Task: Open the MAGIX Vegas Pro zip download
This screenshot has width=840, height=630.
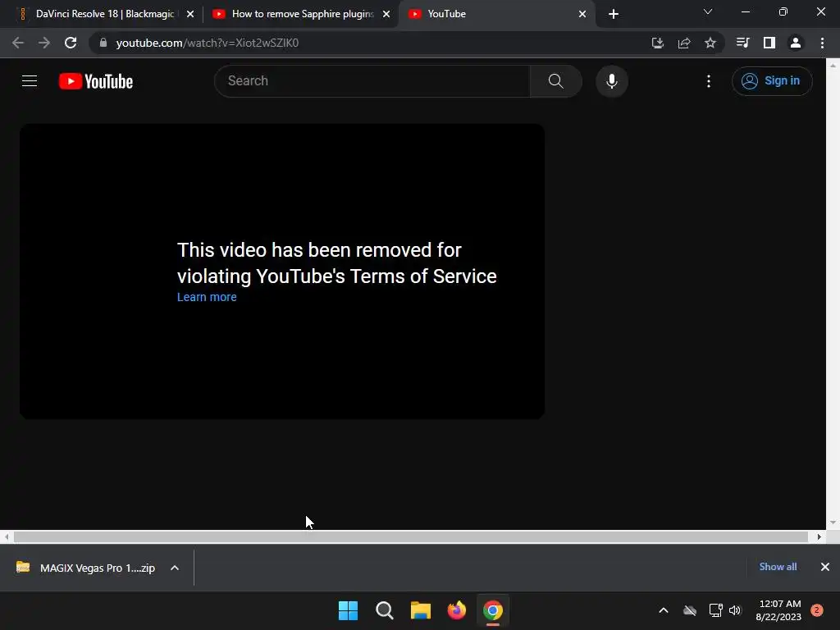Action: tap(85, 568)
